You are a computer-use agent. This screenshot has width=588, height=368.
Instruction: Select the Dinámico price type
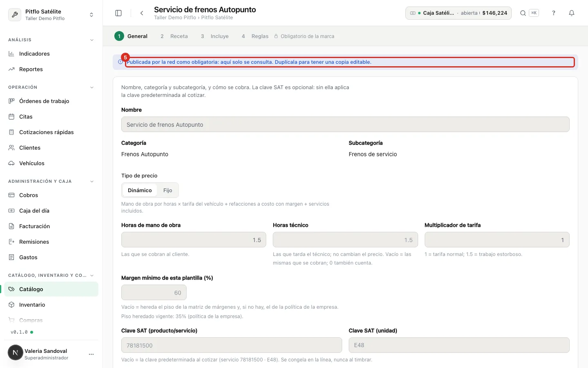point(140,190)
